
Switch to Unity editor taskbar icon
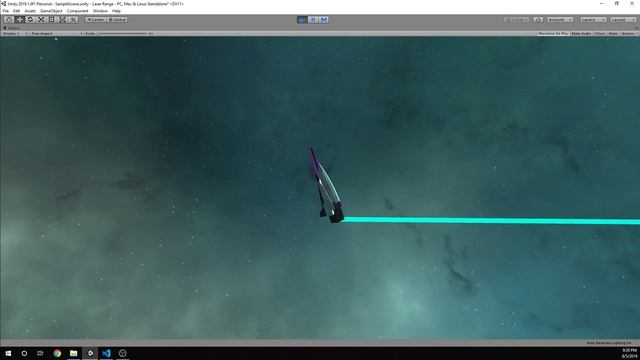click(x=90, y=353)
